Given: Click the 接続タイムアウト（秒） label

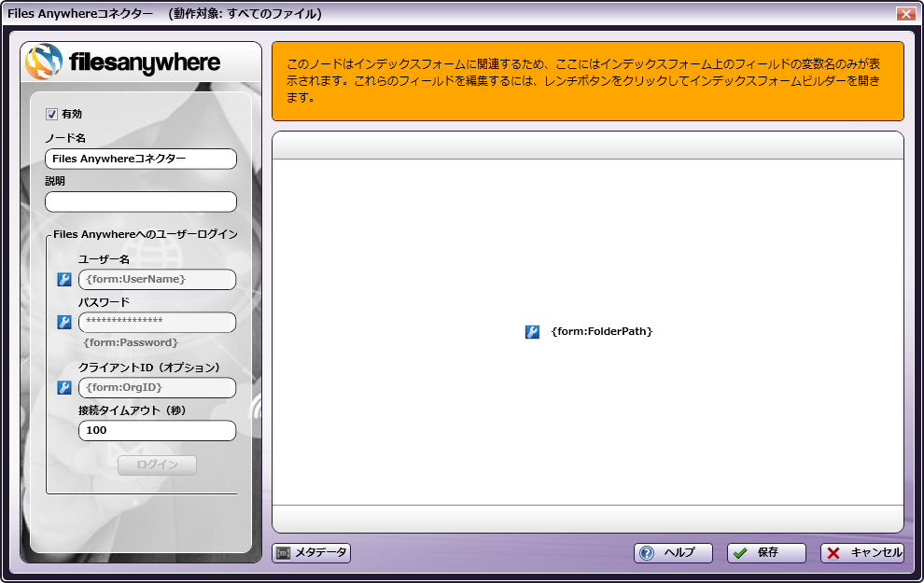Looking at the screenshot, I should [132, 410].
